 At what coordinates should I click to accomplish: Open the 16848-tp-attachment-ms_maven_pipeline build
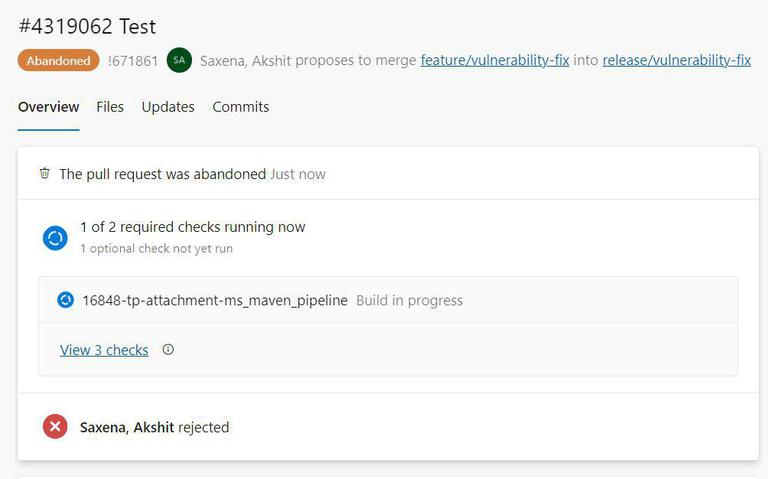point(215,300)
